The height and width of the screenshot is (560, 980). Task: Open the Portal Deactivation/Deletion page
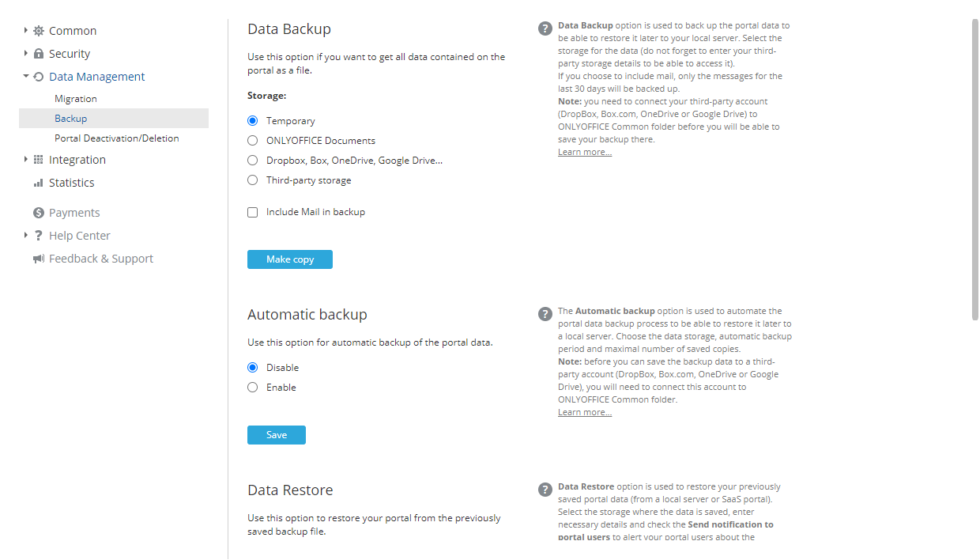(x=115, y=138)
